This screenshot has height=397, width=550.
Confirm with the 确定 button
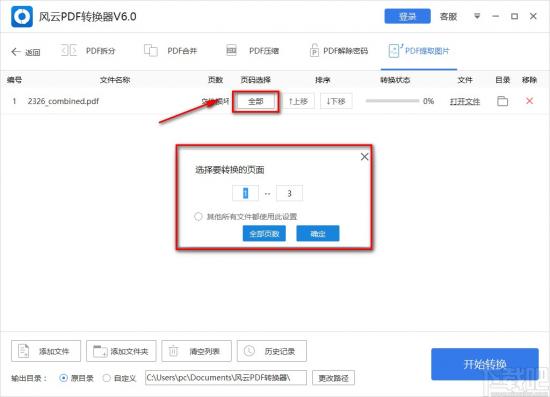318,234
